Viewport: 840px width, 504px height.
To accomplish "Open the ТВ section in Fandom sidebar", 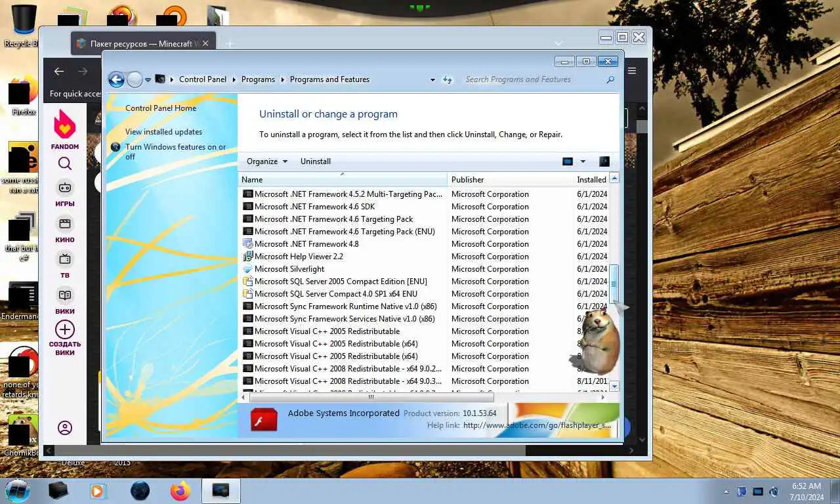I will pos(64,264).
